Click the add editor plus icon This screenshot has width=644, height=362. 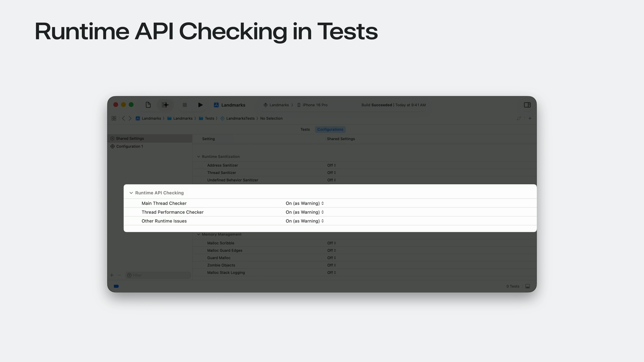[x=530, y=118]
